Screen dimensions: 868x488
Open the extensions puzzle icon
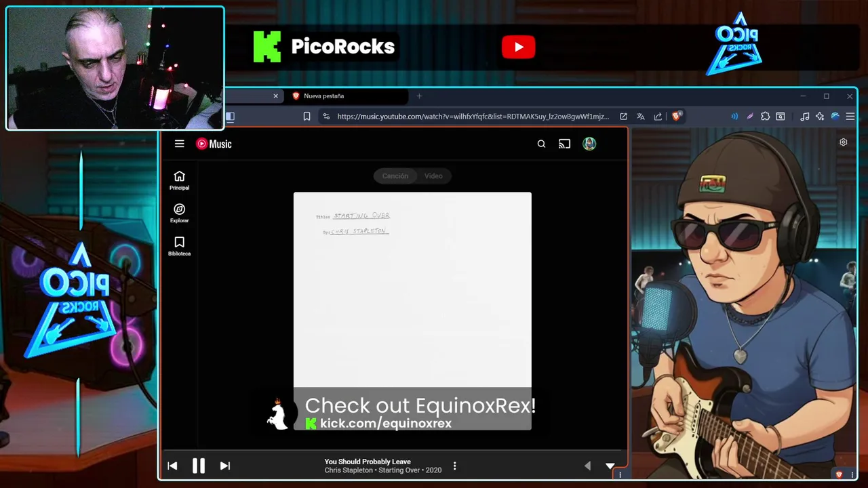765,117
